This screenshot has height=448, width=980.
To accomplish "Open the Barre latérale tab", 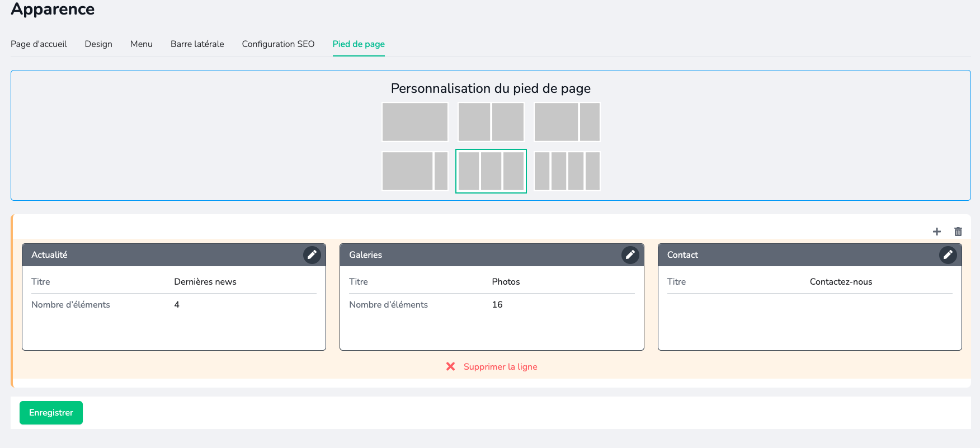I will [x=197, y=44].
